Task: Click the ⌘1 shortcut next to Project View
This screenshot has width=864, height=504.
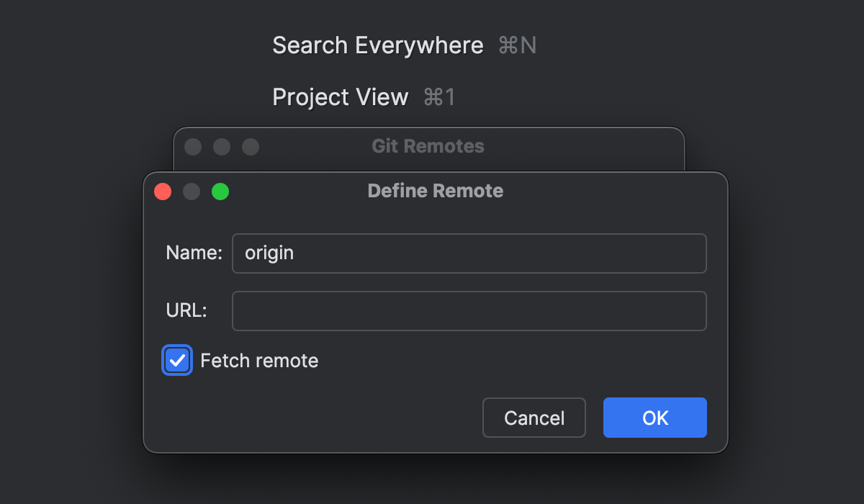Action: [439, 97]
